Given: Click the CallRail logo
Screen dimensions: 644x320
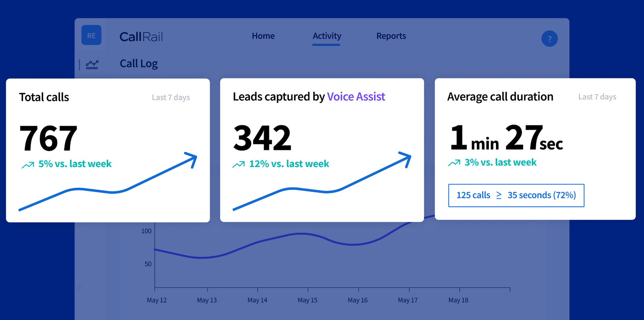Looking at the screenshot, I should tap(141, 37).
